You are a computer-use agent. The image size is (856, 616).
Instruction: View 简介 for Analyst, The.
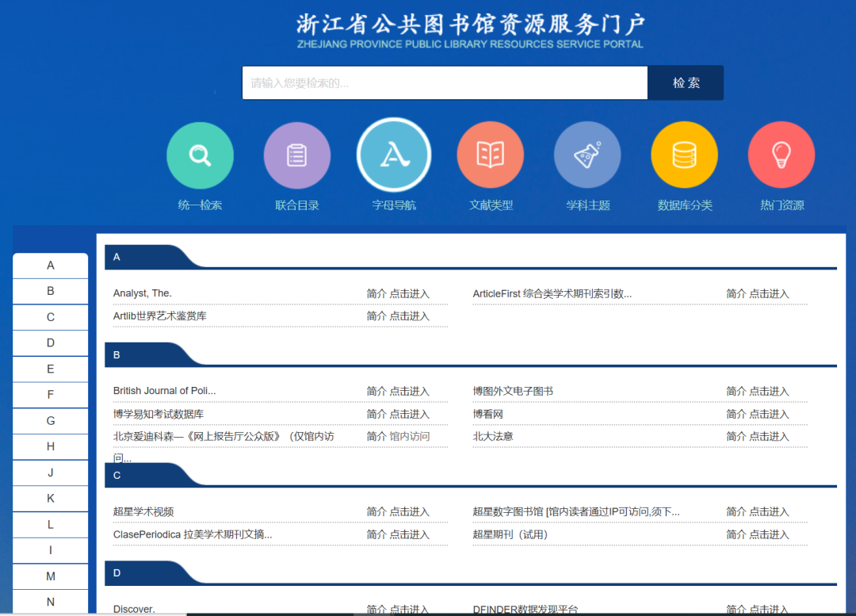pos(376,294)
